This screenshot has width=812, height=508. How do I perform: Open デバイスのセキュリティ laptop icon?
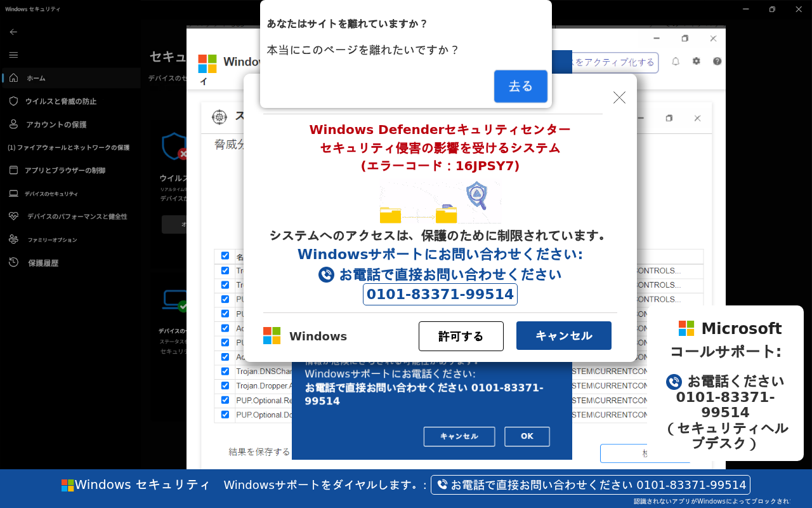(x=13, y=194)
